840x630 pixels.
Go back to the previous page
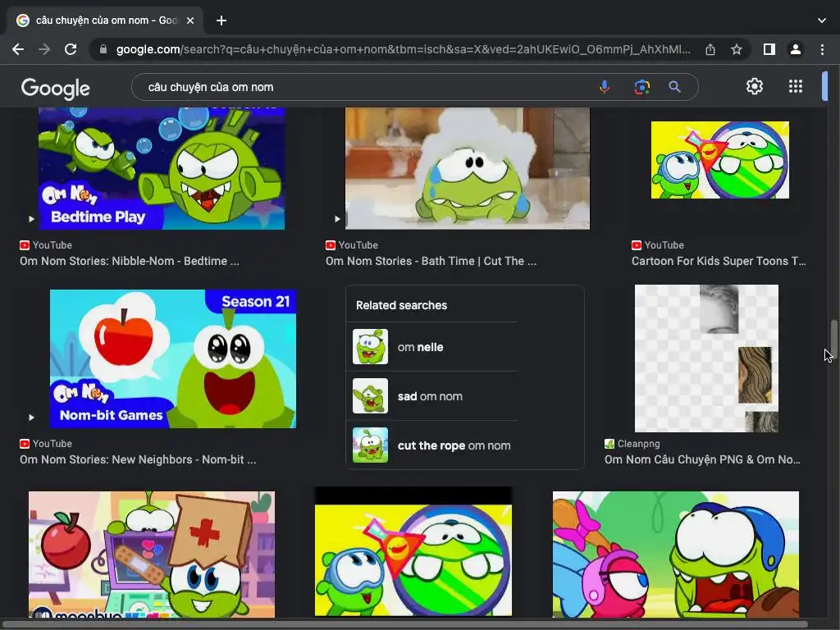tap(18, 49)
